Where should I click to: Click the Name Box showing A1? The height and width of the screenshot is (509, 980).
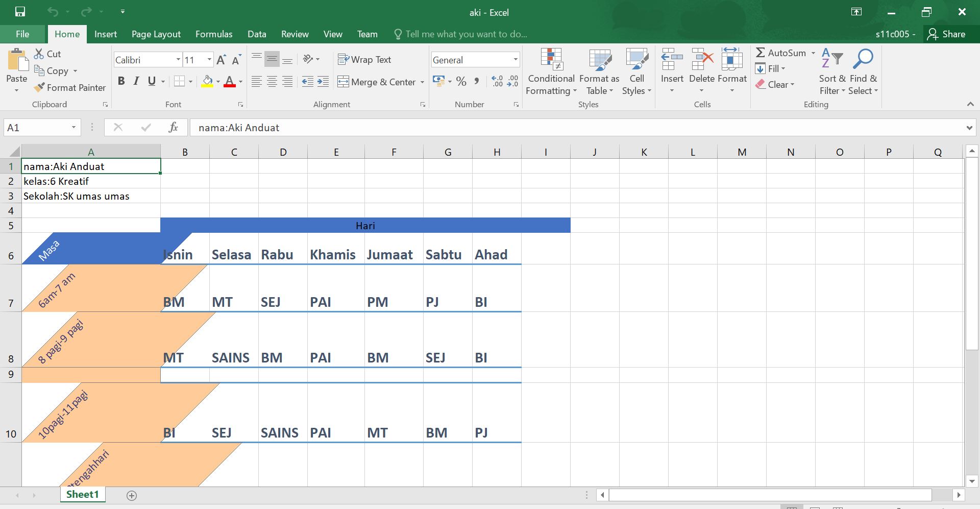click(36, 128)
